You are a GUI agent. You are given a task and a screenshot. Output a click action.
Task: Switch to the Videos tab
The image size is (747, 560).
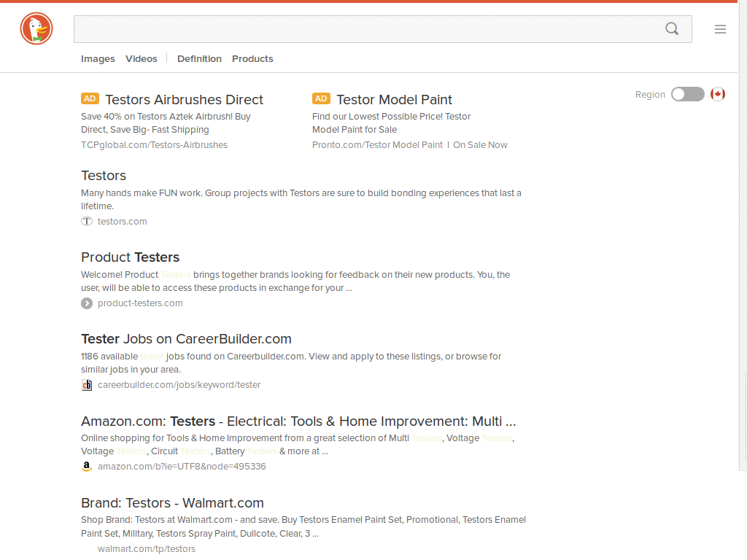click(x=141, y=58)
